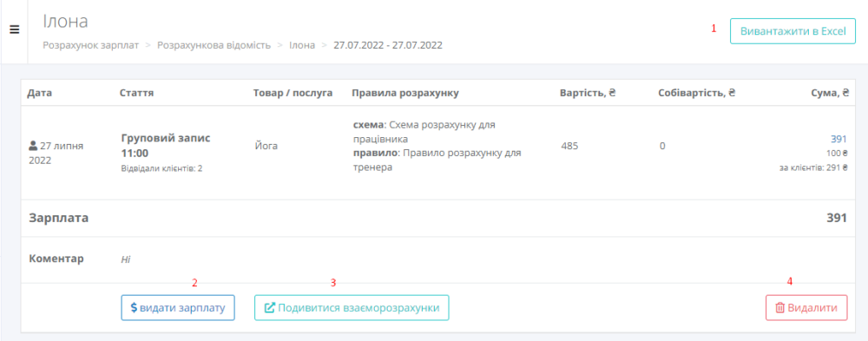Click the 0 Собівартість value
The width and height of the screenshot is (868, 341).
(662, 146)
